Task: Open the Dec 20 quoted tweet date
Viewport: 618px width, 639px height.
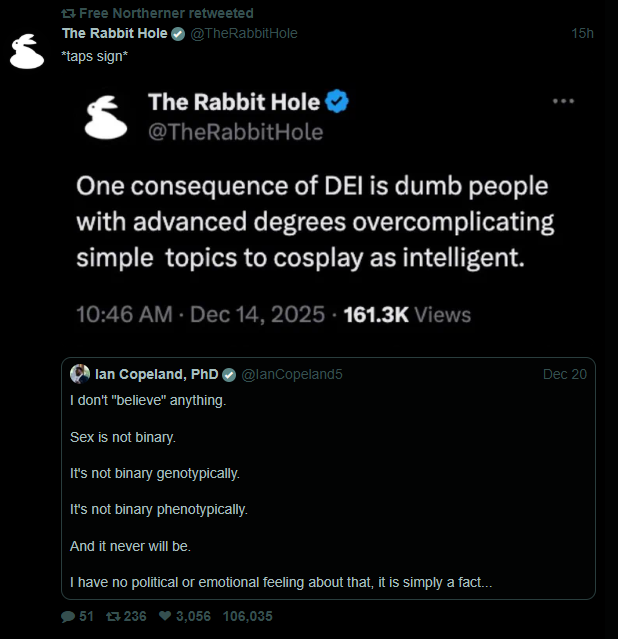Action: [565, 374]
